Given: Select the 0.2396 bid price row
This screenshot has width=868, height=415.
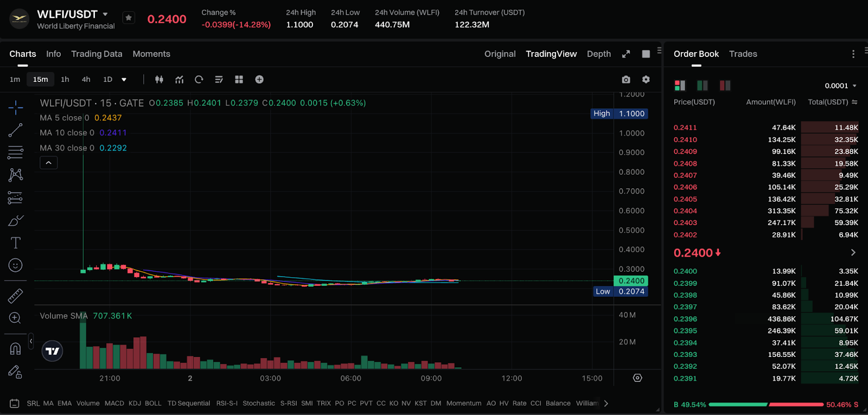Looking at the screenshot, I should coord(765,319).
